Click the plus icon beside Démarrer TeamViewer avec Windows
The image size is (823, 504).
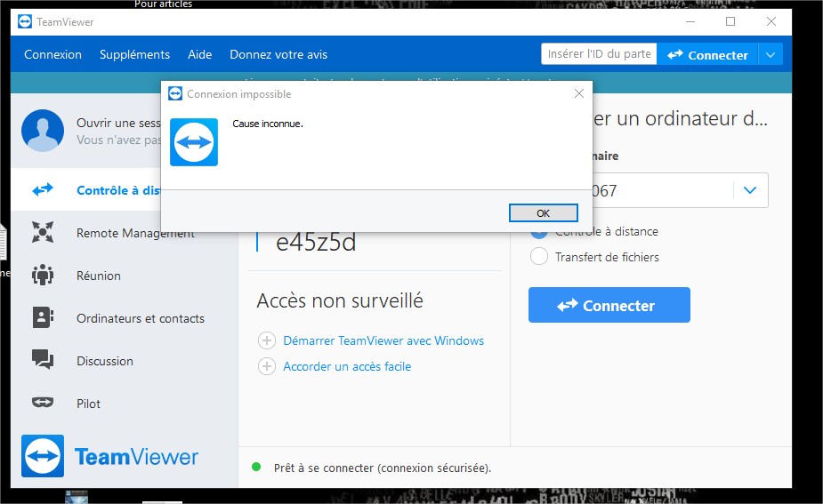[x=267, y=340]
